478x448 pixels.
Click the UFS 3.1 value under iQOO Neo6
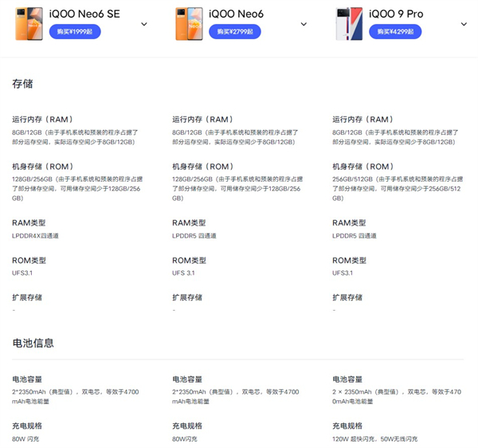(x=183, y=273)
